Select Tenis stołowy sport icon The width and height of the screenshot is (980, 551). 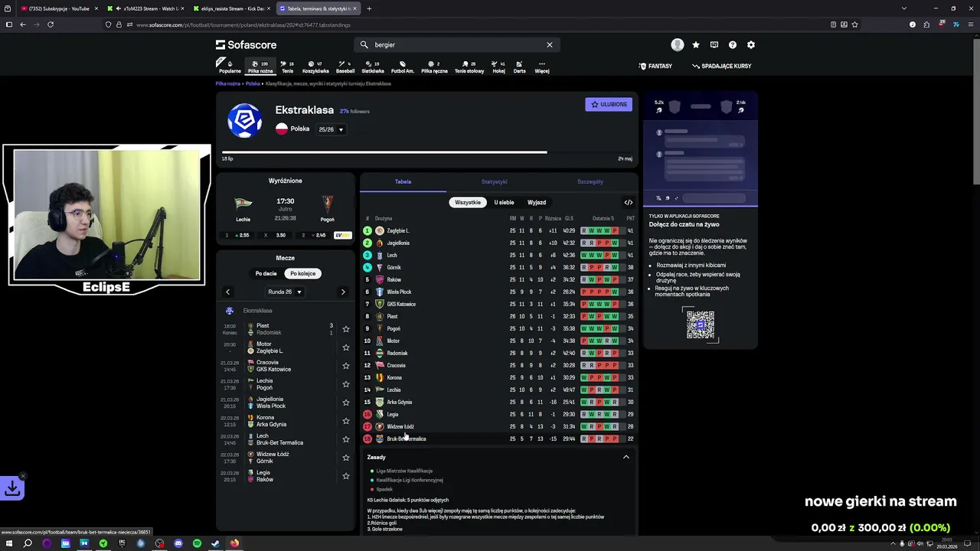tap(469, 67)
